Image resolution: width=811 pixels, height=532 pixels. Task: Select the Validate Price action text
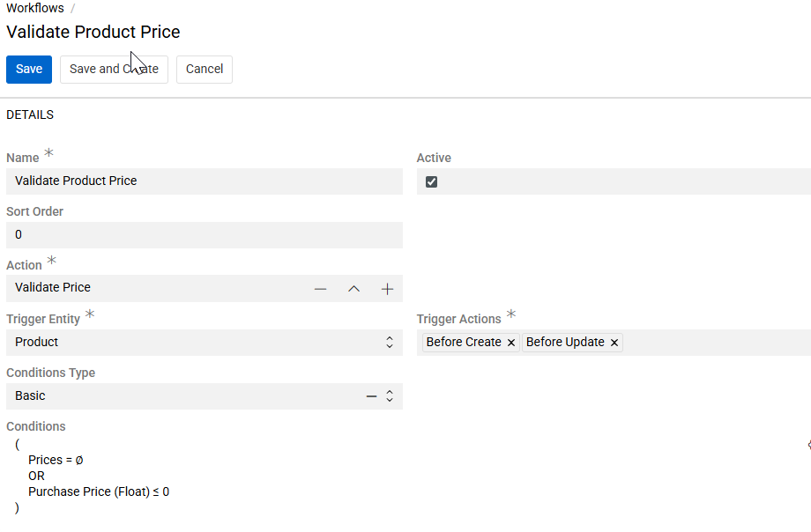pyautogui.click(x=53, y=288)
